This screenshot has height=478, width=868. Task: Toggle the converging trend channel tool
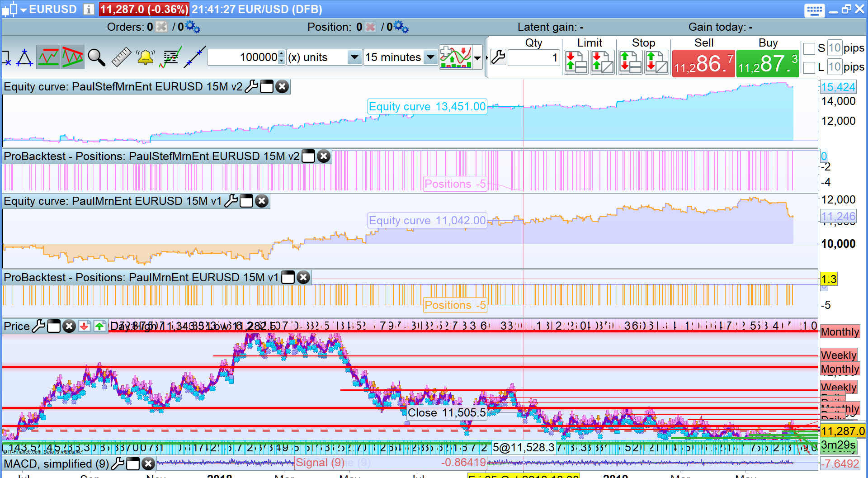pyautogui.click(x=72, y=57)
